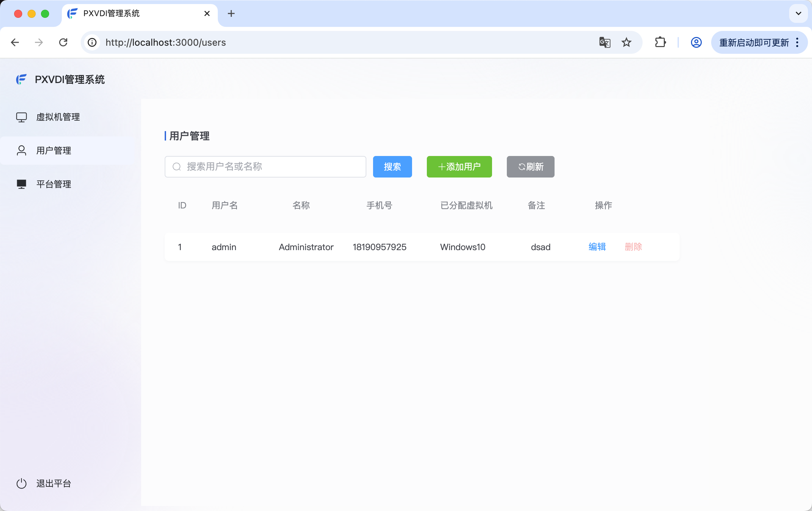Click the green 添加用户 button

tap(459, 167)
